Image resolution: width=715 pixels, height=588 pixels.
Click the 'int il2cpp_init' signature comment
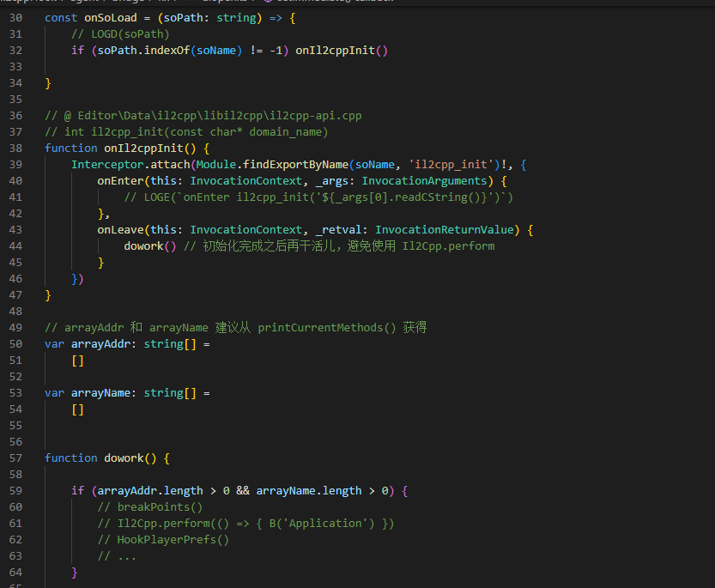(186, 132)
